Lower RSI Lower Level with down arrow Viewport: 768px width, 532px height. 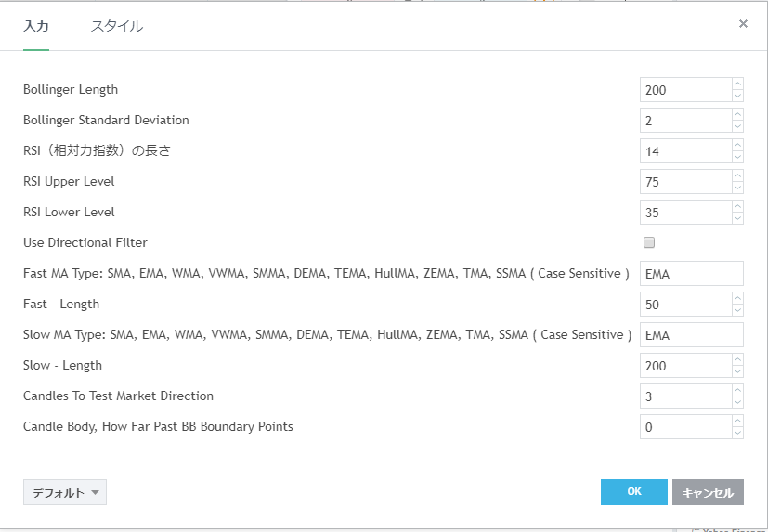[737, 218]
